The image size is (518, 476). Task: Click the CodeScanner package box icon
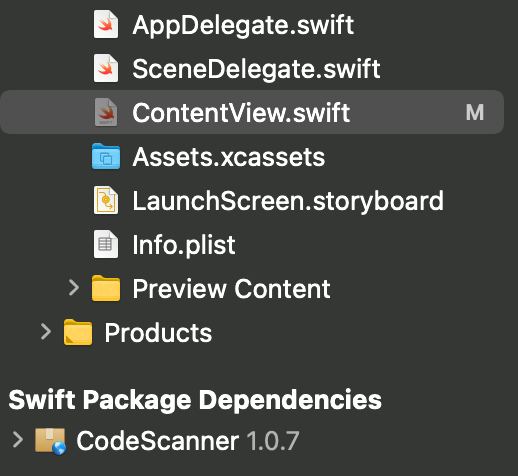pyautogui.click(x=50, y=441)
